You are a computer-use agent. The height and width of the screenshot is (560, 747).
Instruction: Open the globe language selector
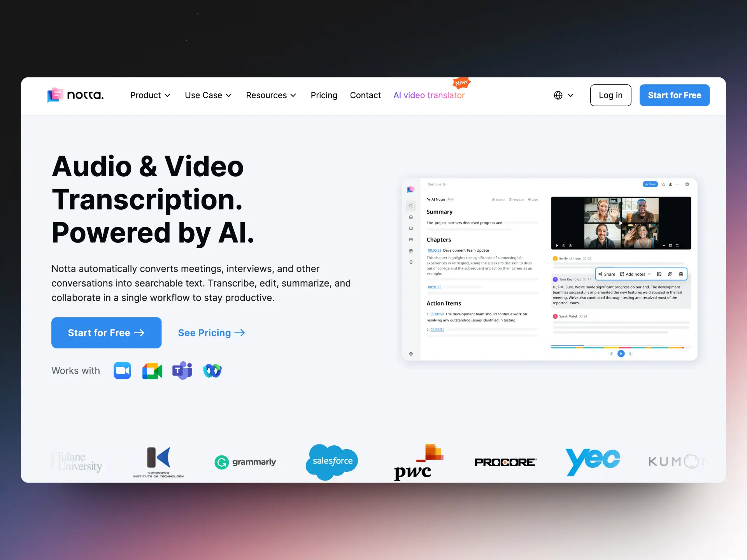tap(563, 95)
